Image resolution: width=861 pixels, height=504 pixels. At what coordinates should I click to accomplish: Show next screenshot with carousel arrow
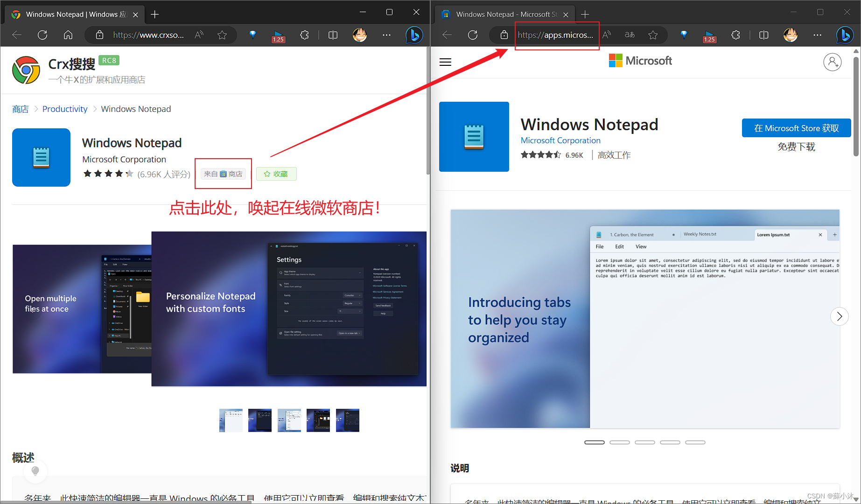pyautogui.click(x=839, y=316)
